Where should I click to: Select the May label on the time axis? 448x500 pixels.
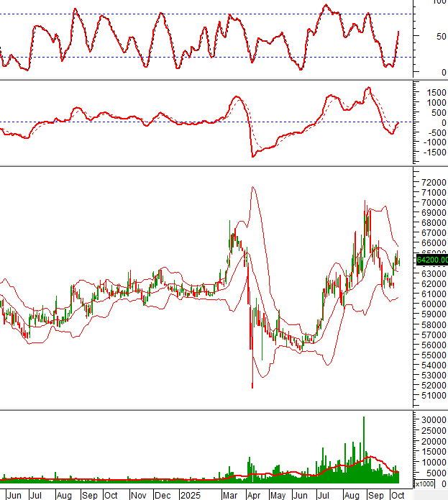click(x=278, y=496)
